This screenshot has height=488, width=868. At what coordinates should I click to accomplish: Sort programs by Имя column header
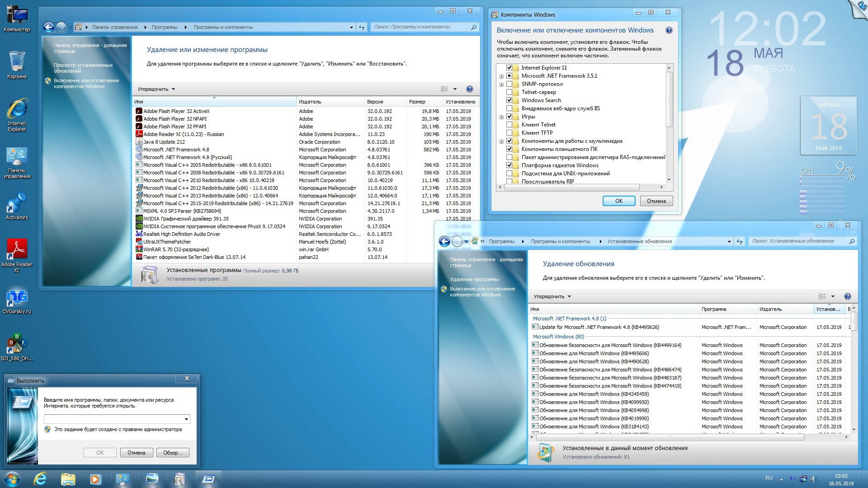[214, 102]
